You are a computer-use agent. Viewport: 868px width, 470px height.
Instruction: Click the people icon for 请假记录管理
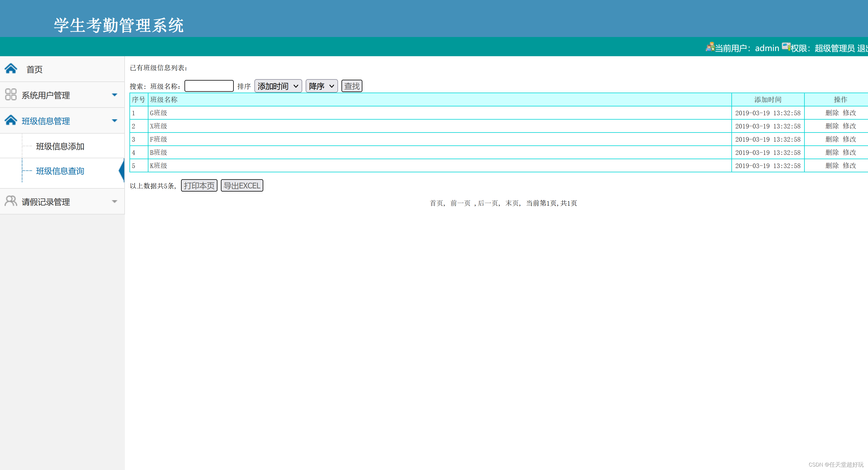click(11, 201)
